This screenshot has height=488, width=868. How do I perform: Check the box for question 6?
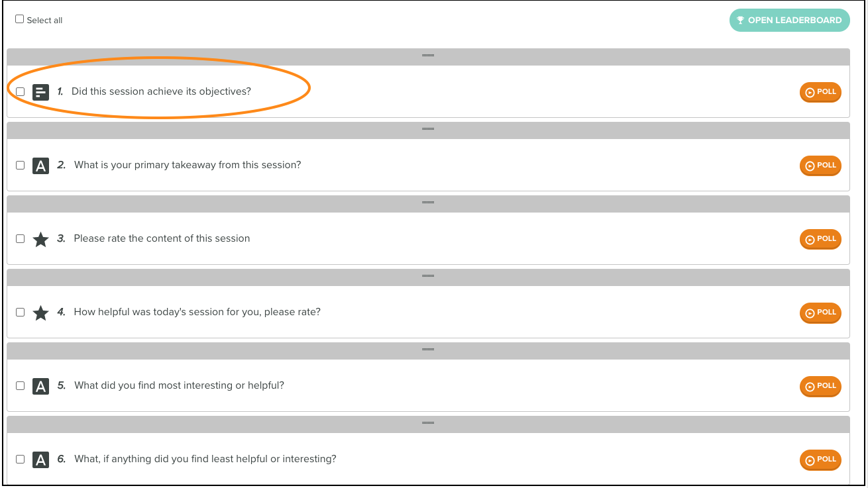click(x=20, y=459)
